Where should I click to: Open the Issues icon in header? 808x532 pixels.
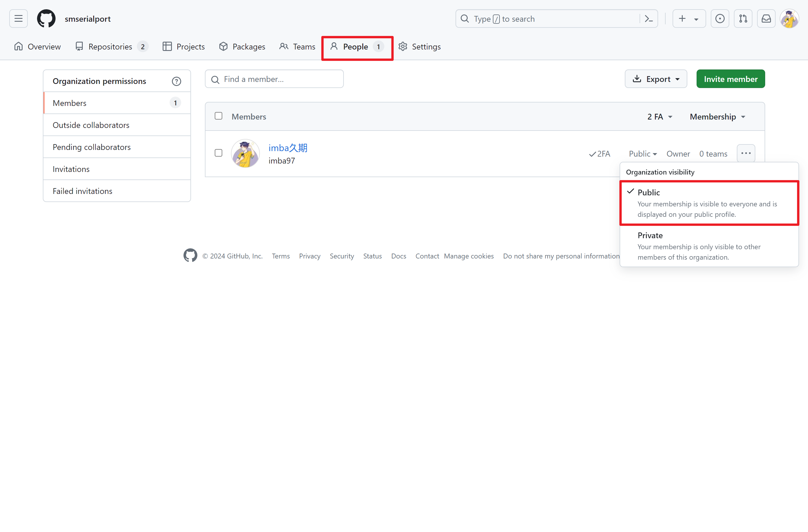[x=720, y=19]
